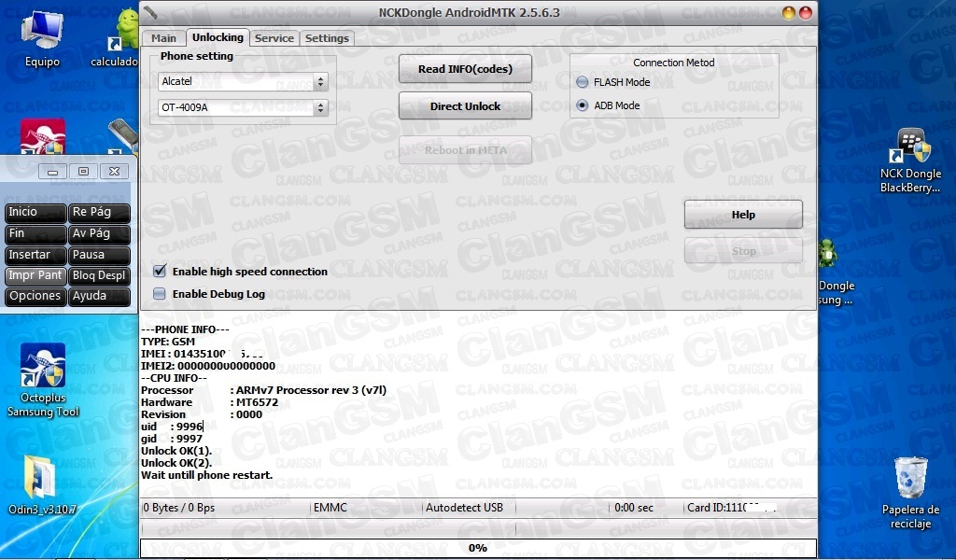Select the FLASH Mode connection method
This screenshot has height=560, width=956.
(583, 82)
